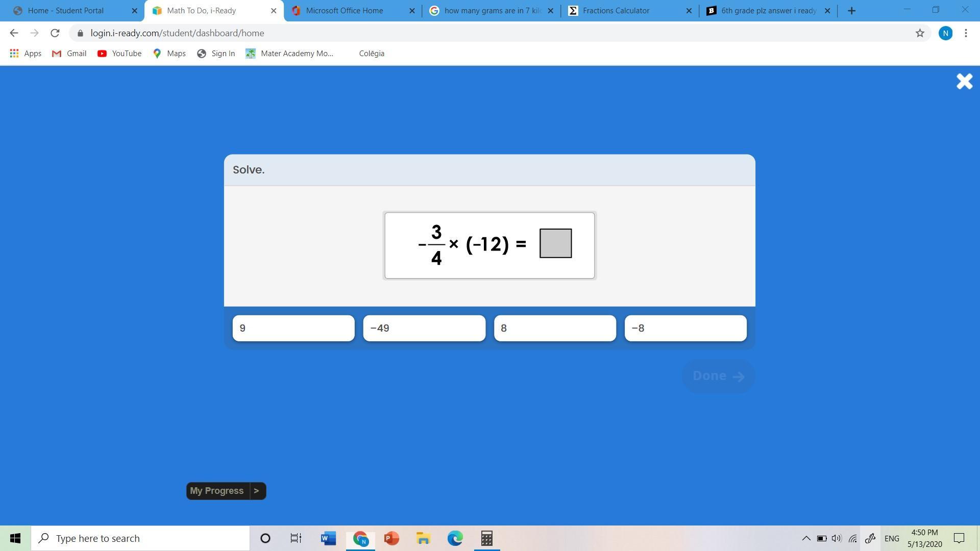Image resolution: width=980 pixels, height=551 pixels.
Task: Click the empty gray answer box
Action: pyautogui.click(x=555, y=243)
